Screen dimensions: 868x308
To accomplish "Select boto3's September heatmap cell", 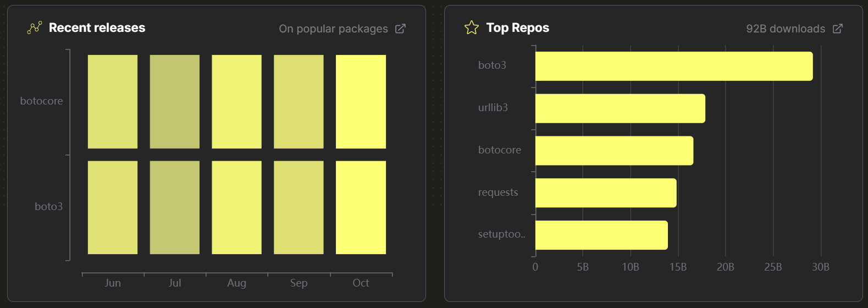I will pos(298,207).
